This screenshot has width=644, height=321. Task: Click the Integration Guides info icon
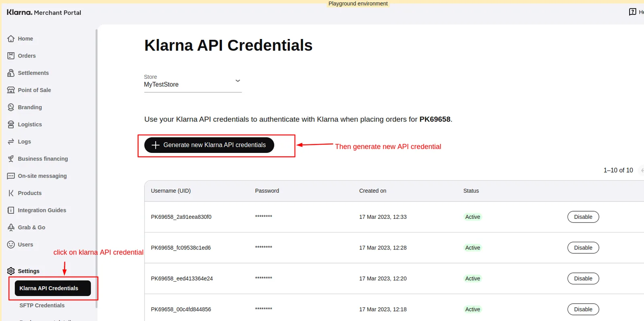click(x=11, y=210)
